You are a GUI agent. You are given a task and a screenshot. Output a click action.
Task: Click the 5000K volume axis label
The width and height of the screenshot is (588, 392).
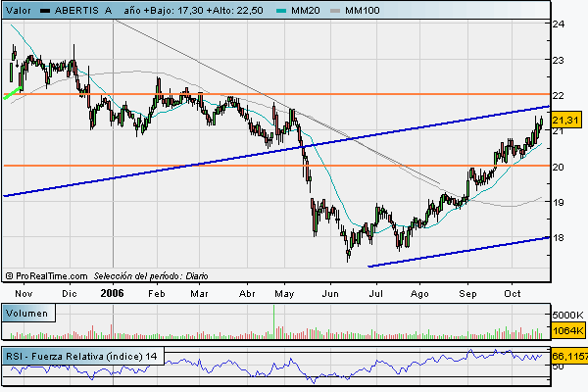567,315
